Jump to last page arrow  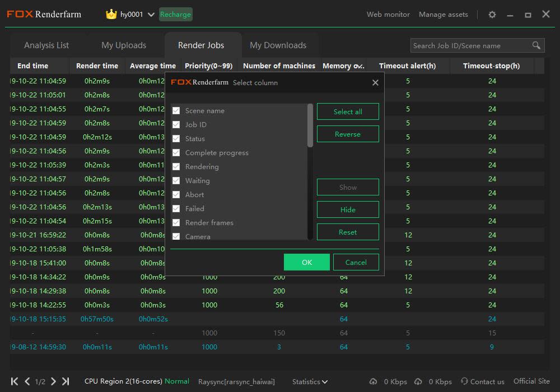pyautogui.click(x=66, y=381)
